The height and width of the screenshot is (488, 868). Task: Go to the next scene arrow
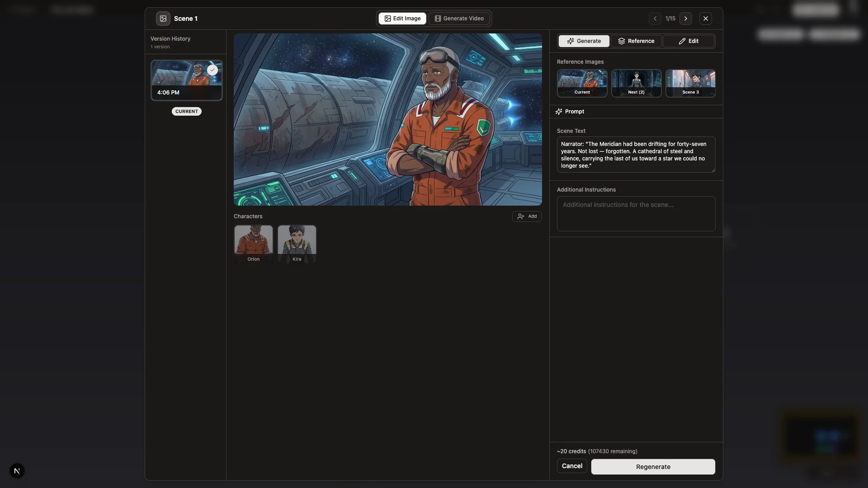685,19
